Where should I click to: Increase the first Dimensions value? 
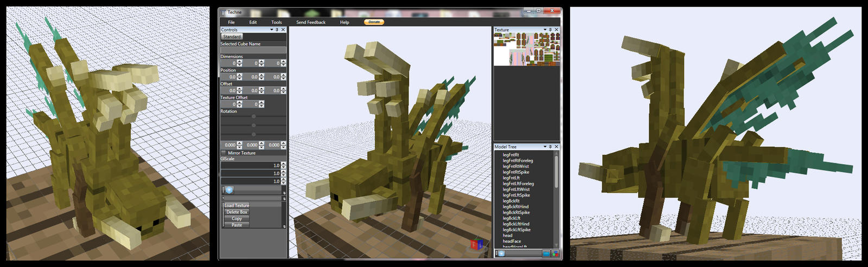239,62
